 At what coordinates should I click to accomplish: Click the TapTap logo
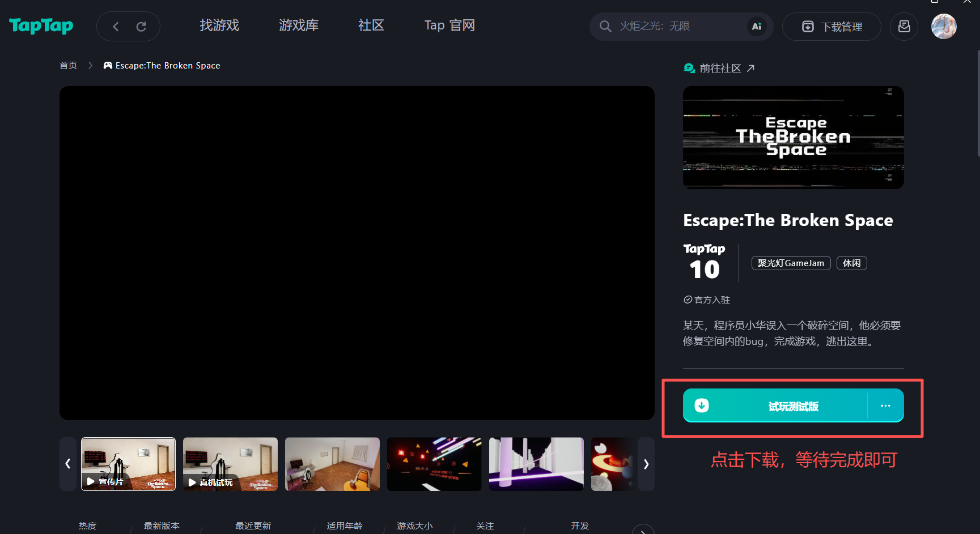point(41,26)
